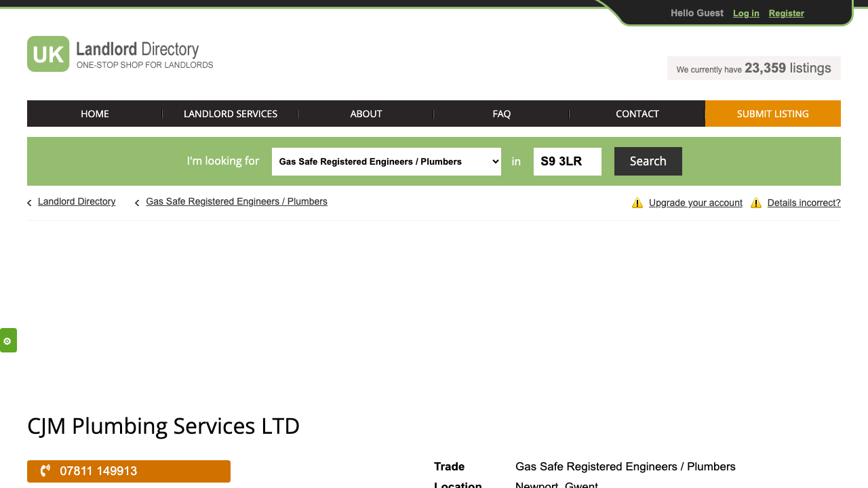Open the ABOUT menu item
Image resolution: width=868 pixels, height=488 pixels.
pos(366,113)
